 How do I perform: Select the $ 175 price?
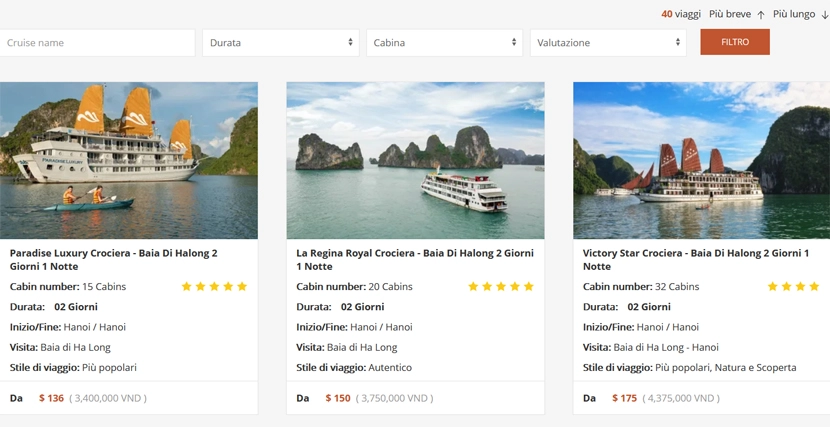625,398
